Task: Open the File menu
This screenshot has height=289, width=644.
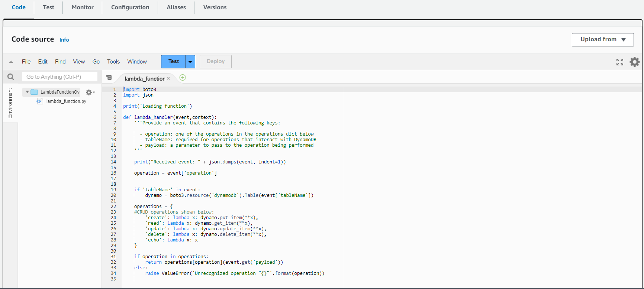Action: click(x=26, y=62)
